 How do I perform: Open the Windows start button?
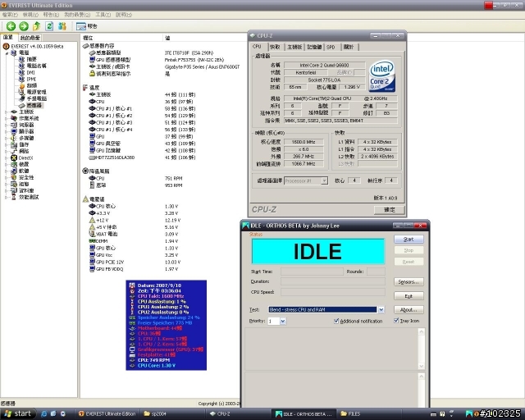[x=18, y=413]
